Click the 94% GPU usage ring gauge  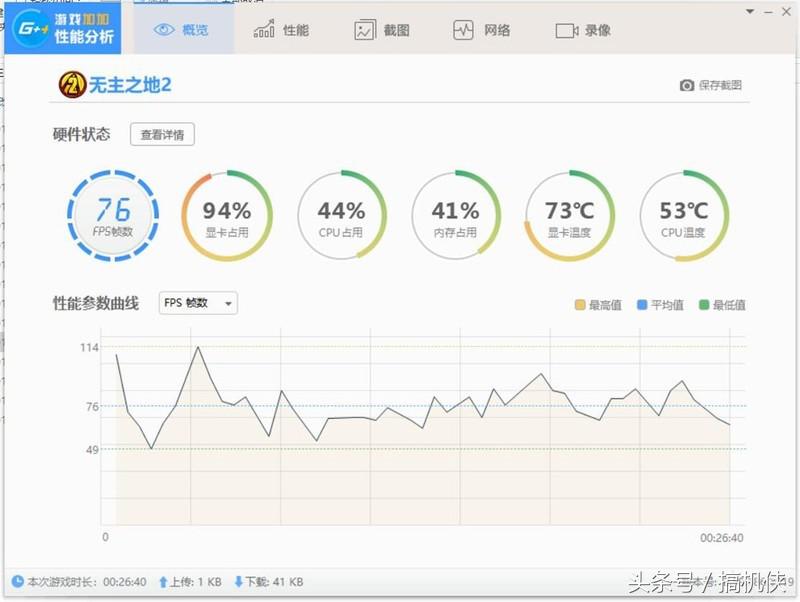point(227,212)
